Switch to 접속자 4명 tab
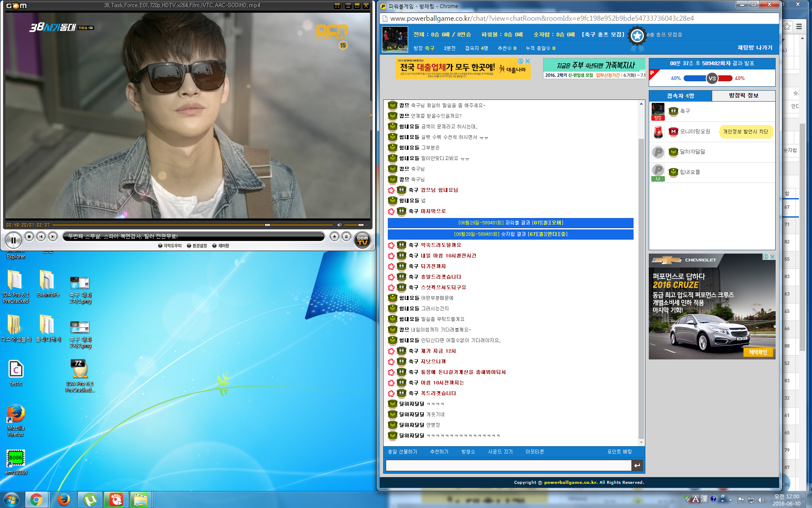The height and width of the screenshot is (508, 812). [680, 96]
